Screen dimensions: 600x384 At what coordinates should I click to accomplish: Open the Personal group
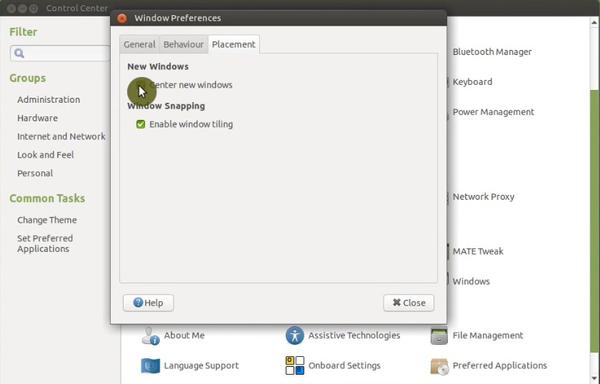pyautogui.click(x=35, y=173)
